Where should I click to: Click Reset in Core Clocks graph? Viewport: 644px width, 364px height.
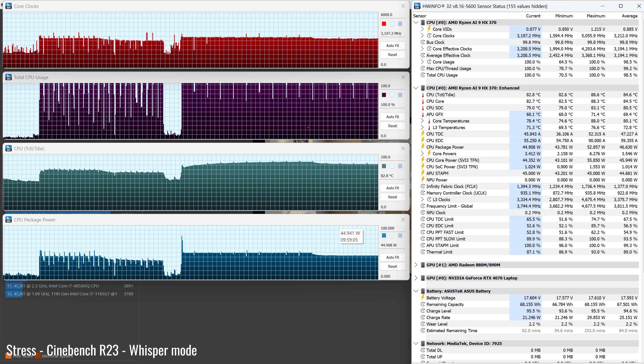(x=392, y=55)
